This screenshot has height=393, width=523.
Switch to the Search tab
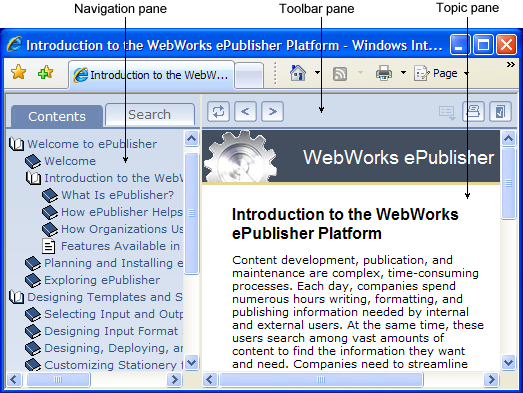149,114
